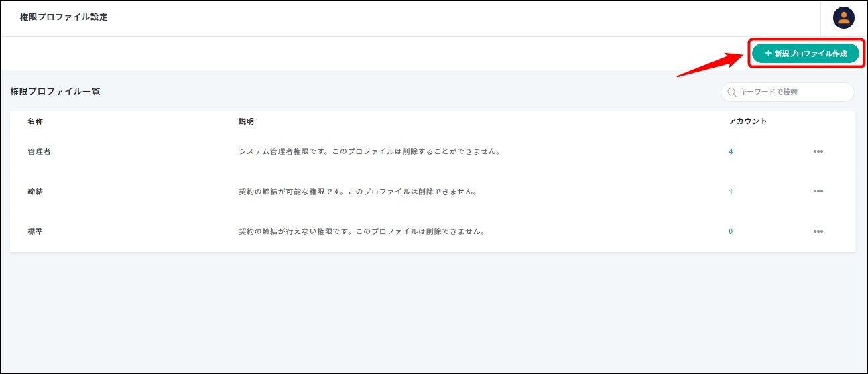Open the user account avatar menu
Image resolution: width=868 pixels, height=374 pixels.
843,18
